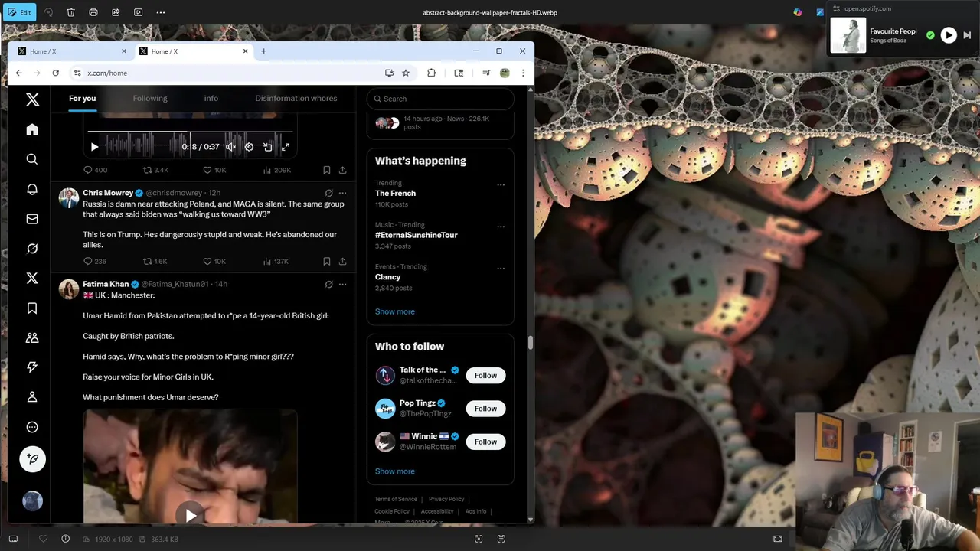This screenshot has width=980, height=551.
Task: Repost Chris Mowrey's post
Action: tap(148, 262)
